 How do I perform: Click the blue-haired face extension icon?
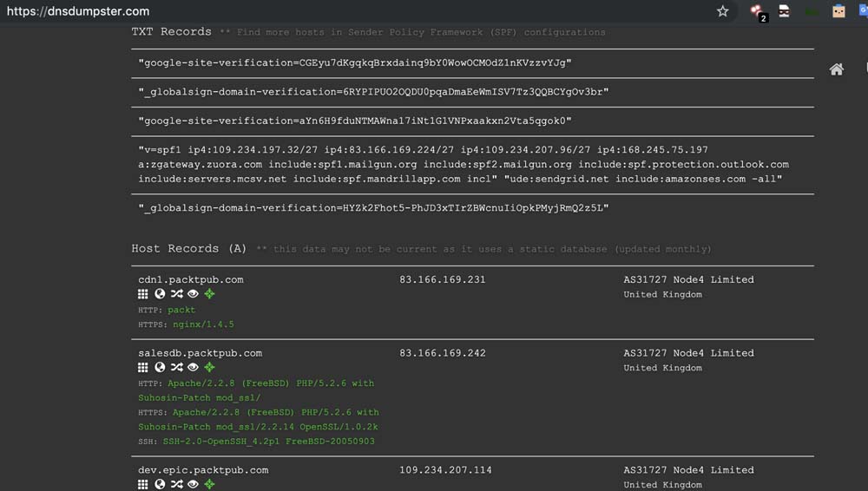838,11
